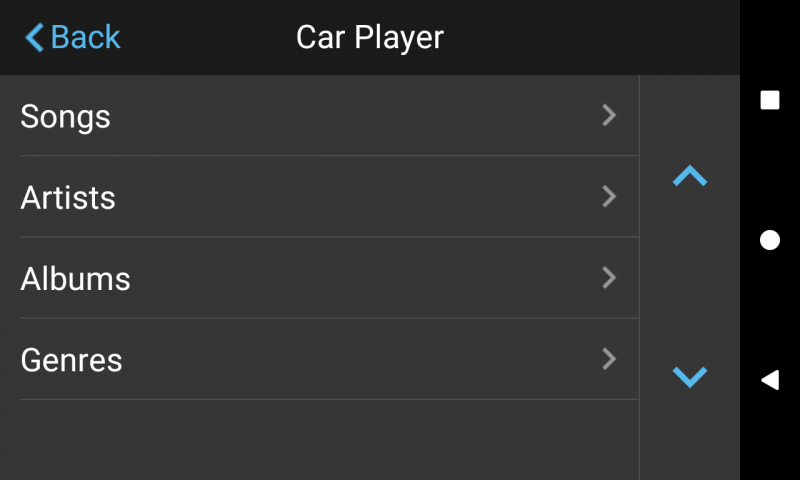Viewport: 800px width, 480px height.
Task: Browse the Albums menu item
Action: click(76, 279)
